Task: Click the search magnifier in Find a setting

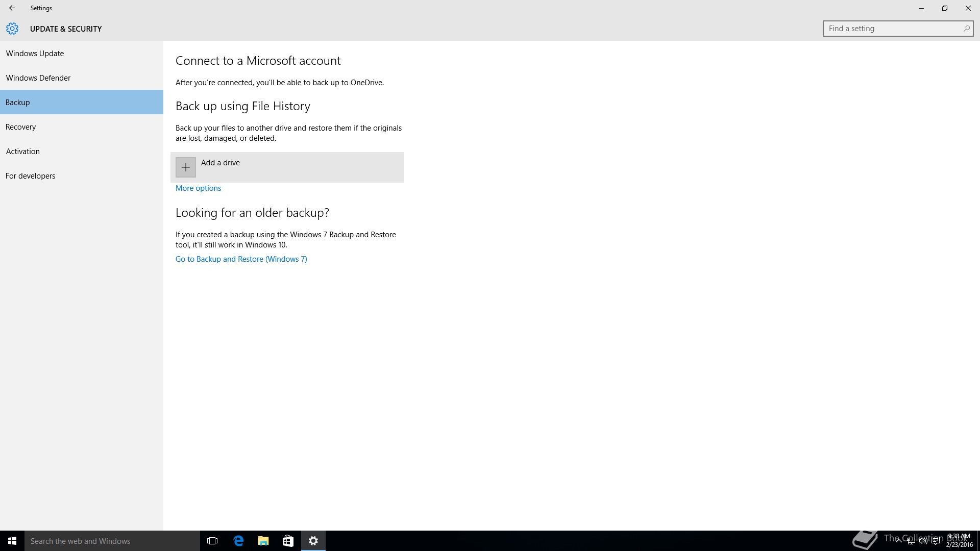Action: 966,29
